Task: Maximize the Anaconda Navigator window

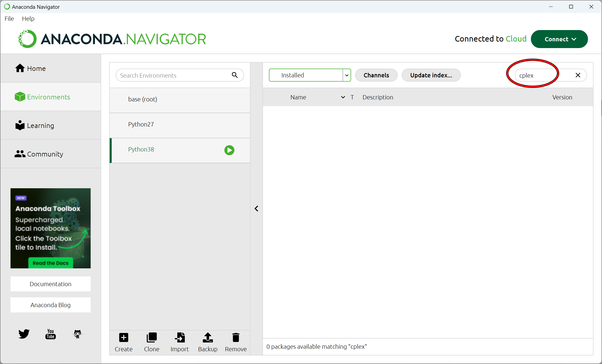Action: click(x=571, y=7)
